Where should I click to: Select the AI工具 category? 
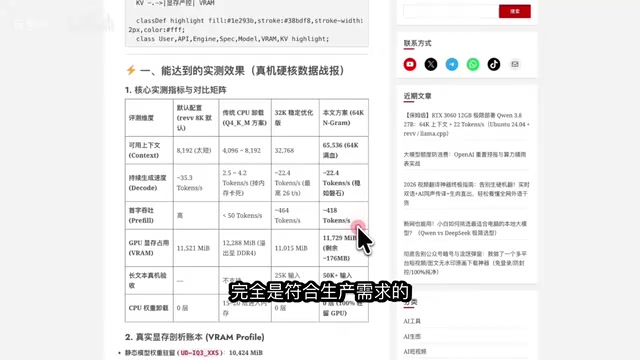(x=412, y=321)
